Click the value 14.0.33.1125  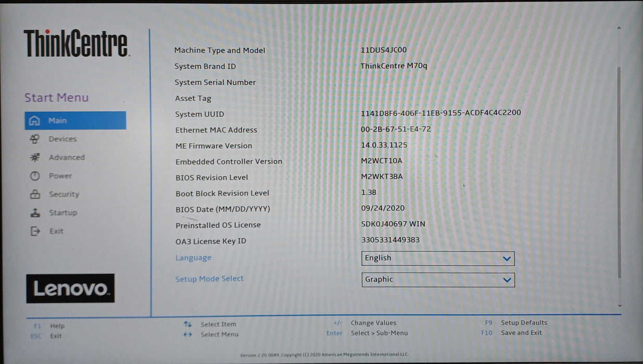point(384,145)
